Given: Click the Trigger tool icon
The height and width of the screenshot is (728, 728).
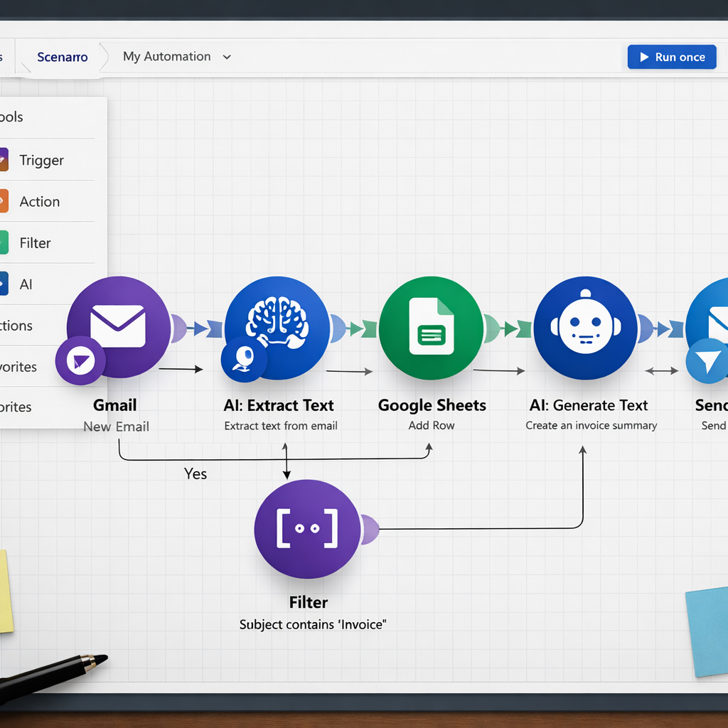Looking at the screenshot, I should [4, 160].
